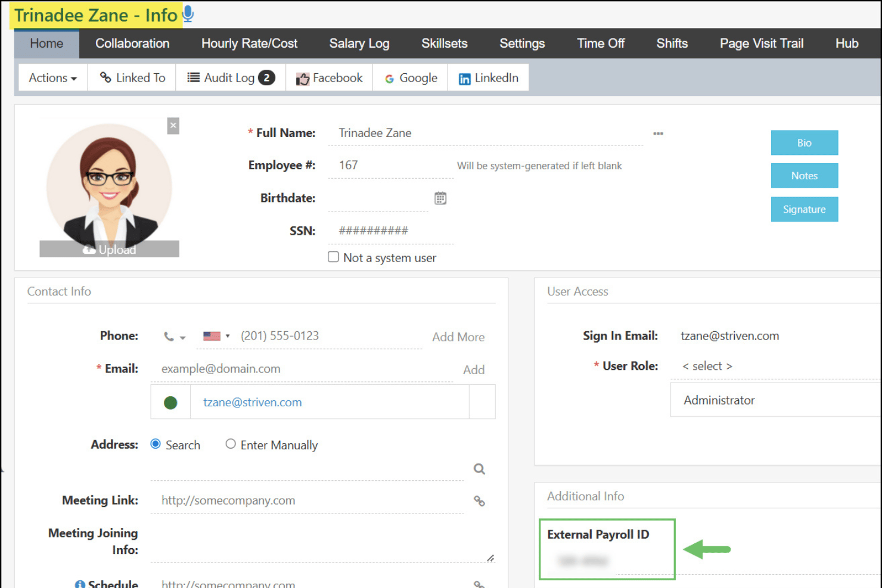Open the Hub tab
This screenshot has width=882, height=588.
847,43
